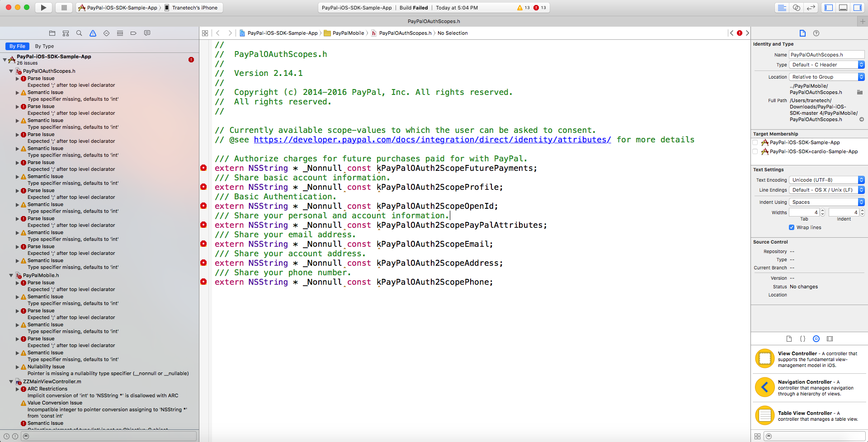868x442 pixels.
Task: Click the Stop button in toolbar
Action: click(64, 7)
